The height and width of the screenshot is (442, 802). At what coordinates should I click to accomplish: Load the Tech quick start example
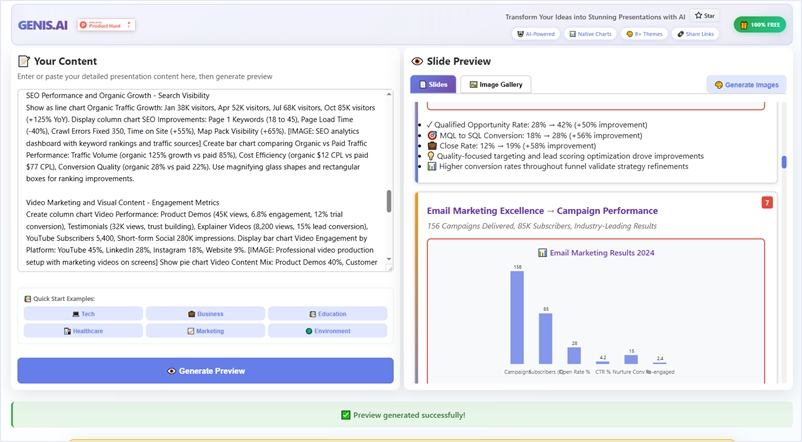(83, 314)
